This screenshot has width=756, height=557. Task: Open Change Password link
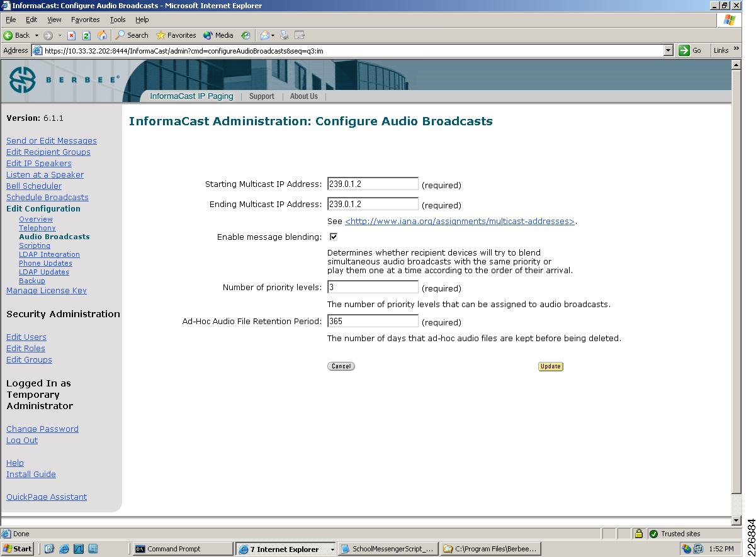(x=42, y=429)
